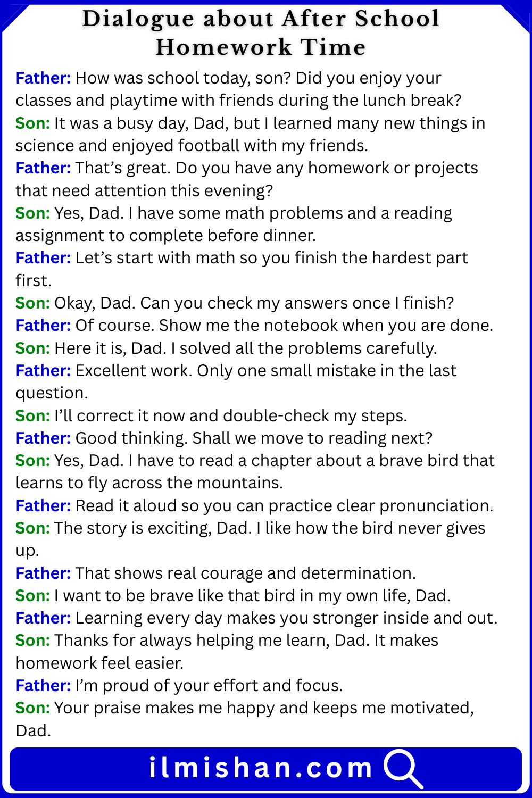Click the title "Dialogue about After School"
Screen dimensions: 532x798
pos(261,19)
